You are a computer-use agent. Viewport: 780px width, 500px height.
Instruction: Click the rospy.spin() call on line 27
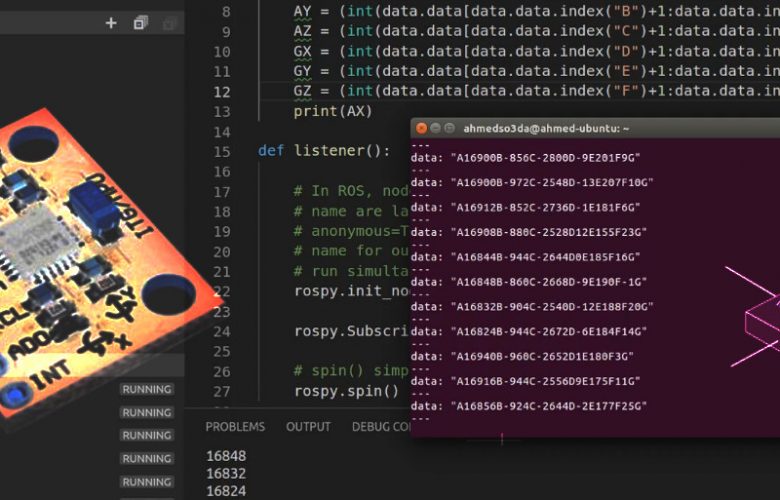346,391
